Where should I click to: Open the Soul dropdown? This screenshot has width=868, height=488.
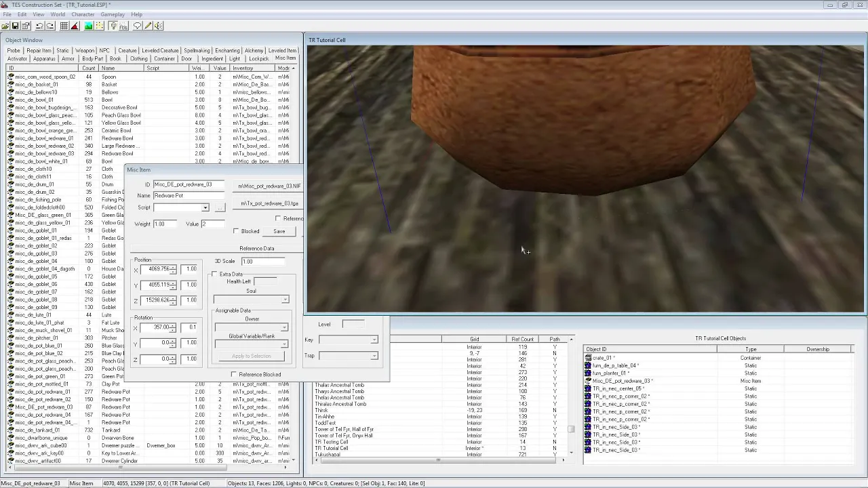click(x=285, y=300)
